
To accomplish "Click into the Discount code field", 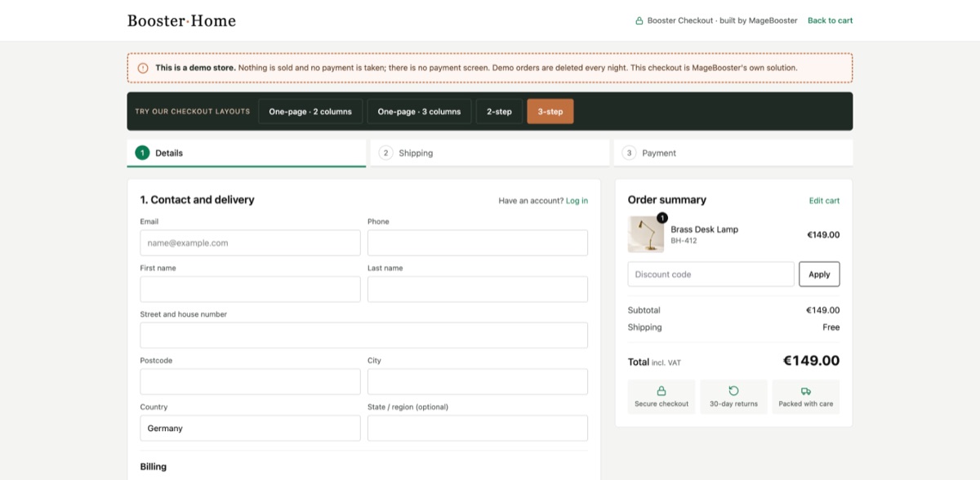I will tap(710, 274).
